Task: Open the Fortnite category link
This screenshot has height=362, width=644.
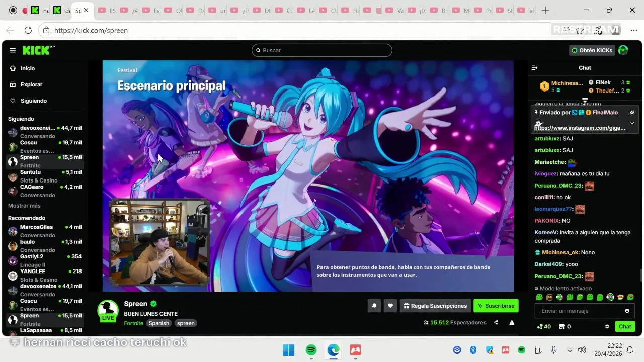Action: [133, 323]
